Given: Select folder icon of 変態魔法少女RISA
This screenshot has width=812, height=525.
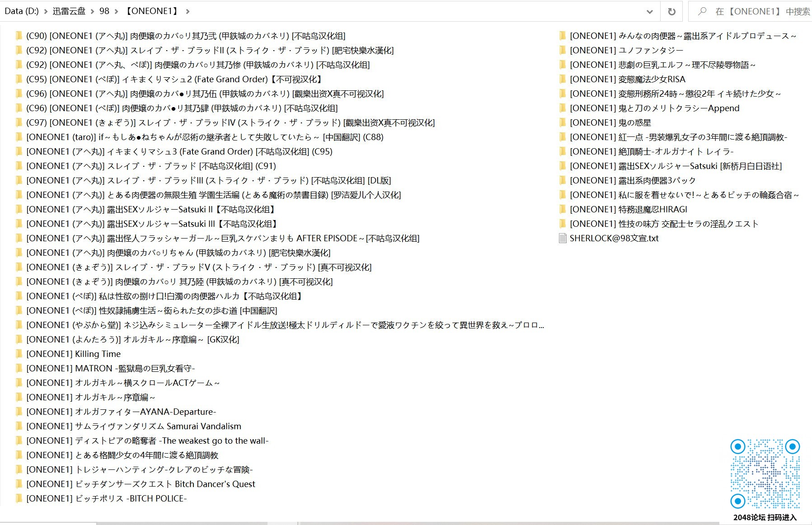Looking at the screenshot, I should [x=562, y=79].
